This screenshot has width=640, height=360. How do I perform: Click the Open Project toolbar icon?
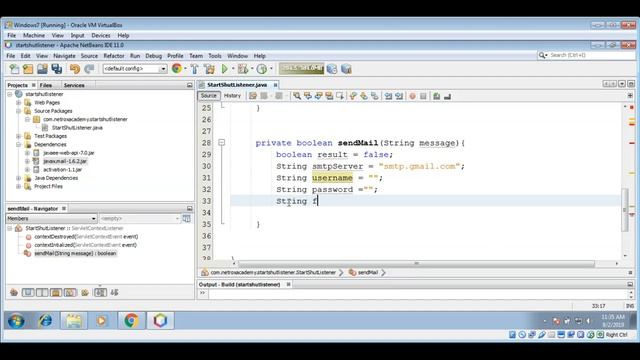tap(42, 69)
